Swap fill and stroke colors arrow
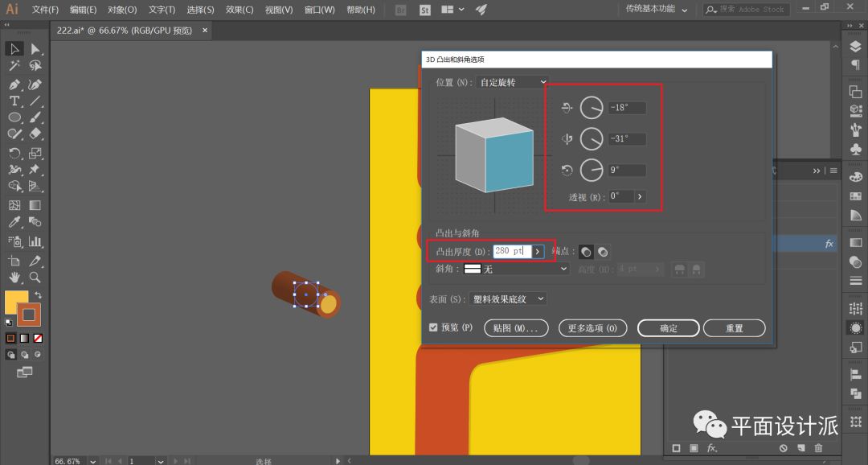Screen dimensions: 868x465 tap(38, 295)
